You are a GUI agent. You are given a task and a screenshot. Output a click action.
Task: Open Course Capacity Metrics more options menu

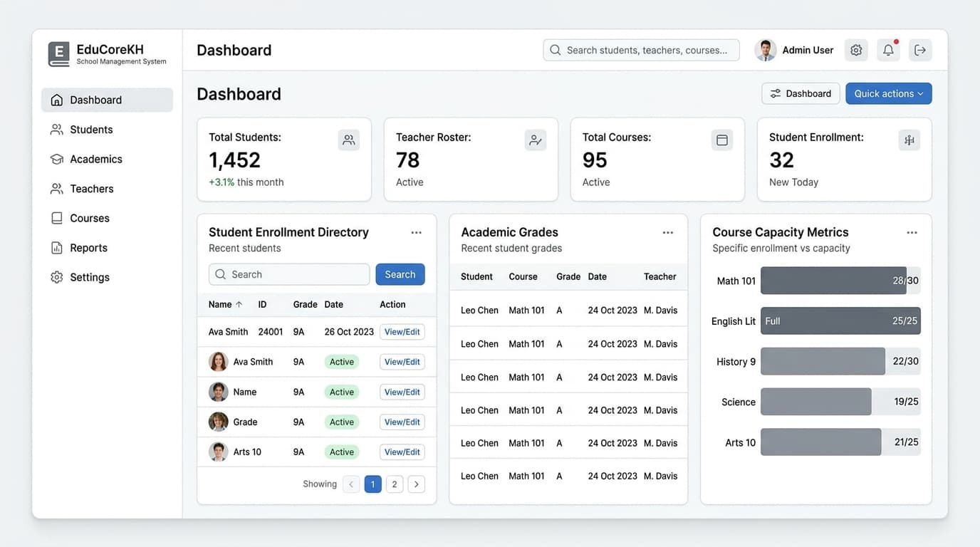click(912, 232)
